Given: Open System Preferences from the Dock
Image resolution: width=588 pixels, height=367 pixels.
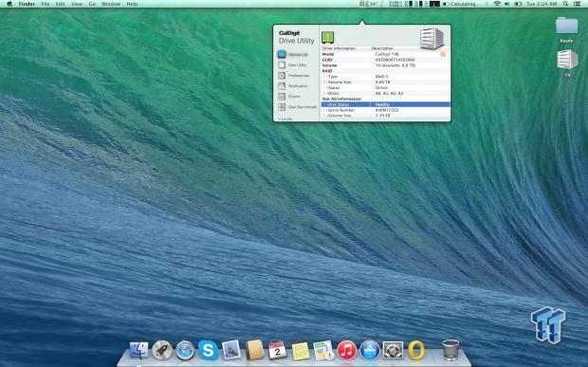Looking at the screenshot, I should click(393, 350).
